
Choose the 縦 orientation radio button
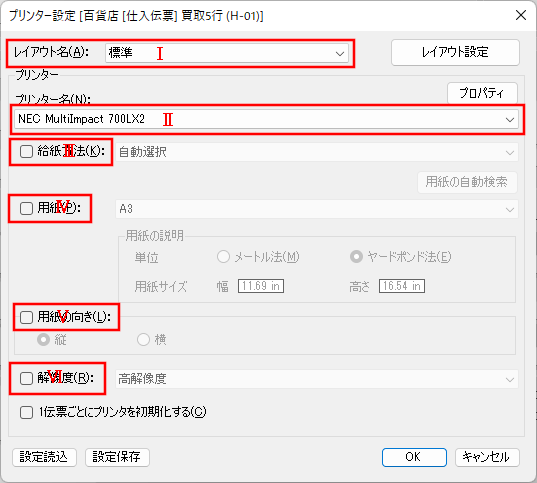[x=43, y=339]
